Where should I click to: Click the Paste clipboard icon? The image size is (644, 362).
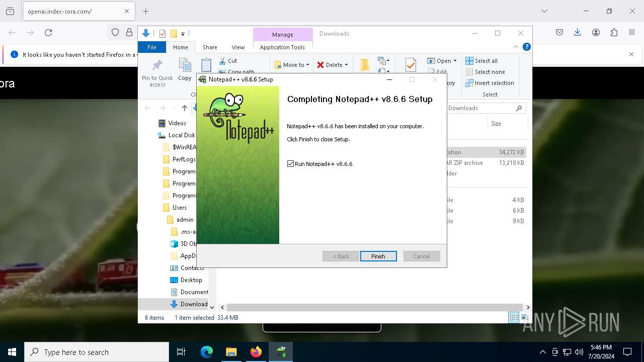tap(206, 65)
